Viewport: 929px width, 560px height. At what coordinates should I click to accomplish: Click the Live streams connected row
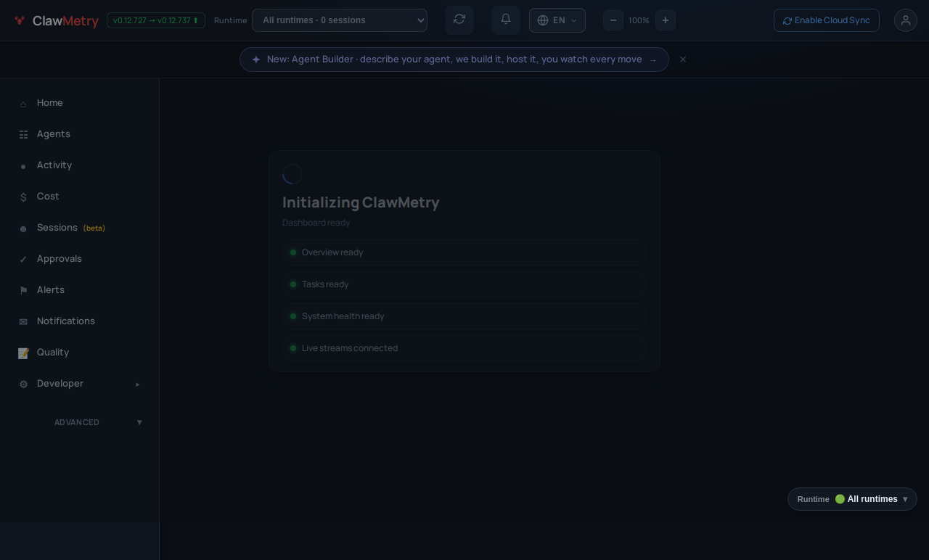[464, 348]
